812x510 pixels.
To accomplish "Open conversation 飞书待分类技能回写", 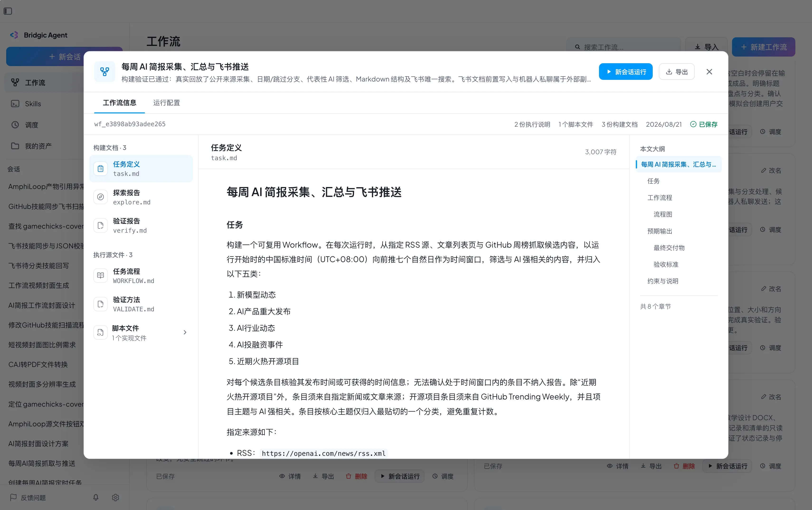I will click(38, 265).
